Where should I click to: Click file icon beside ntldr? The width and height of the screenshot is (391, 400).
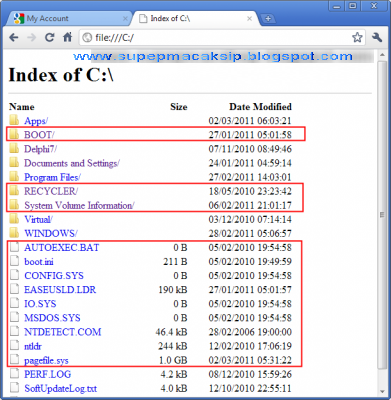pos(14,345)
